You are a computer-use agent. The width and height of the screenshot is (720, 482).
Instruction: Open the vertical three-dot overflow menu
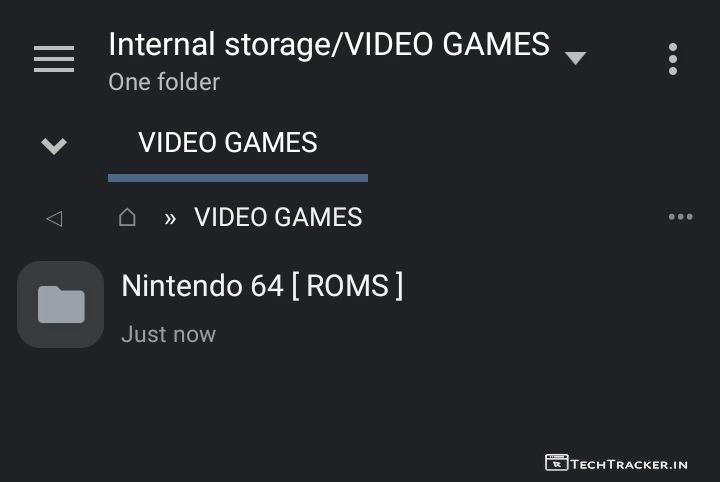[673, 59]
